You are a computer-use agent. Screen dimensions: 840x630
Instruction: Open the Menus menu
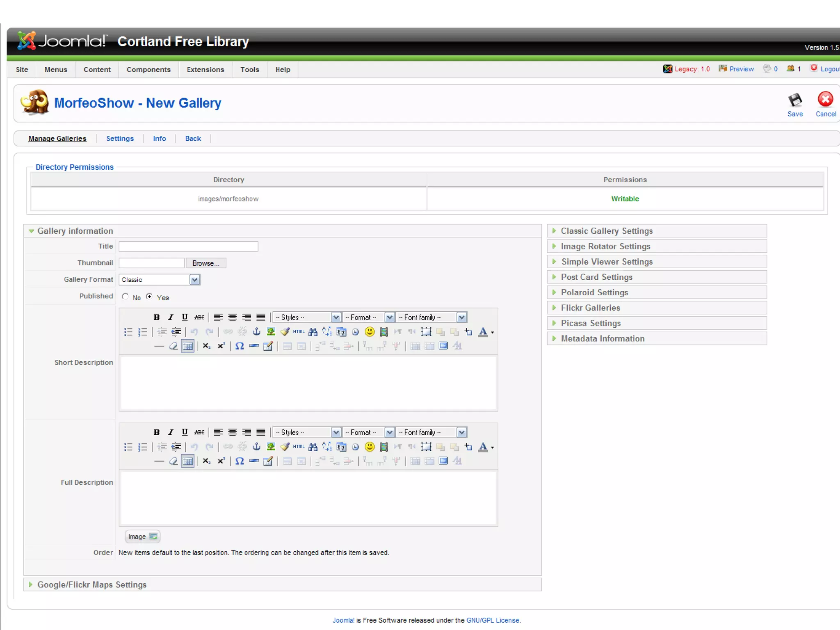(x=56, y=70)
